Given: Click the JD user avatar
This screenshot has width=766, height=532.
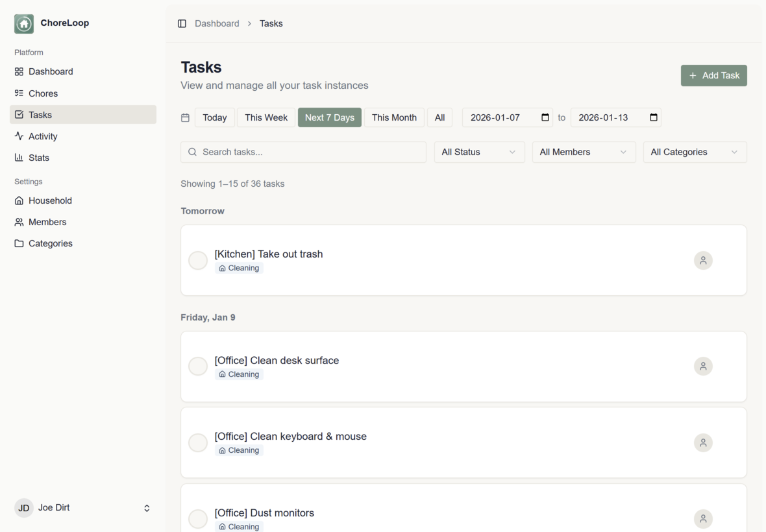Looking at the screenshot, I should [x=24, y=507].
